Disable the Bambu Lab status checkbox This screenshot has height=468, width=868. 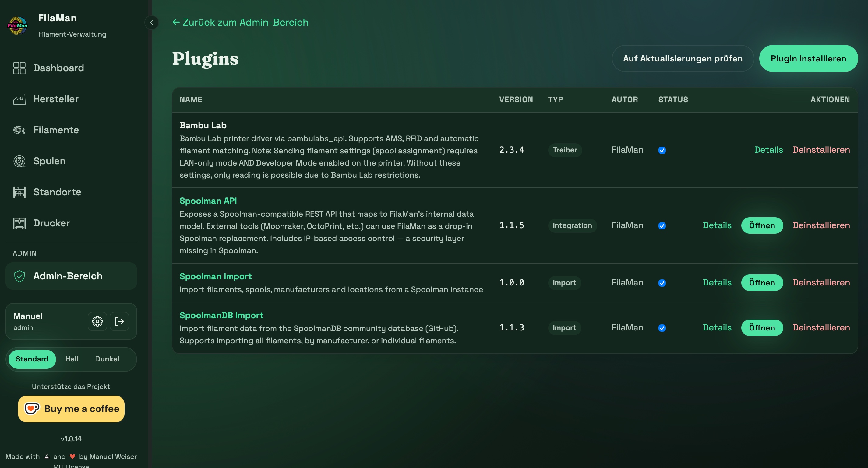click(x=662, y=150)
